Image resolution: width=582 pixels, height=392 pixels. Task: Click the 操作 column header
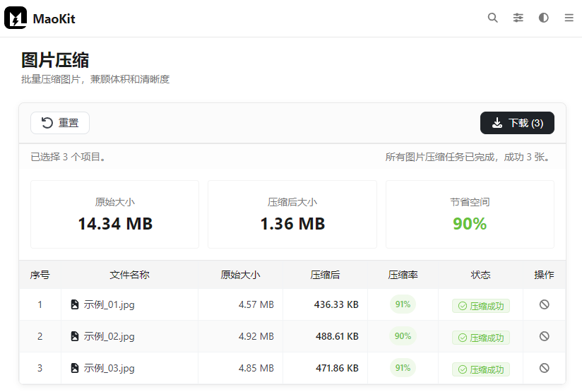click(544, 275)
